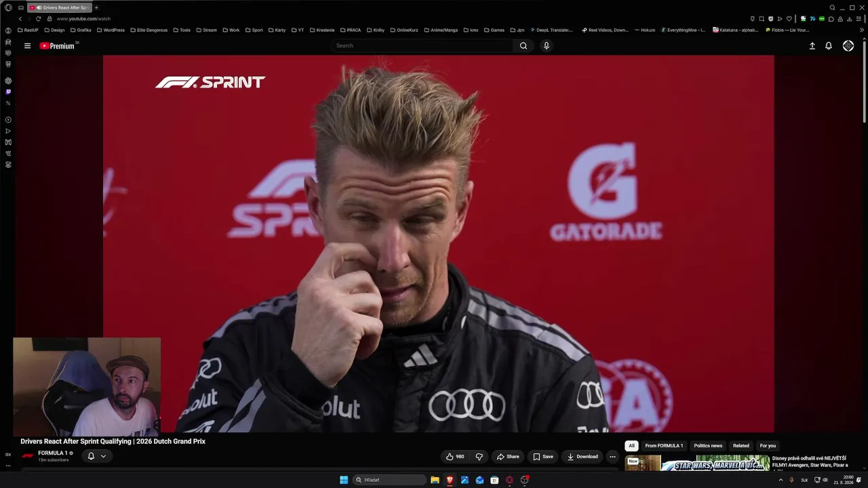Viewport: 868px width, 488px height.
Task: Save the video to a playlist
Action: (x=543, y=457)
